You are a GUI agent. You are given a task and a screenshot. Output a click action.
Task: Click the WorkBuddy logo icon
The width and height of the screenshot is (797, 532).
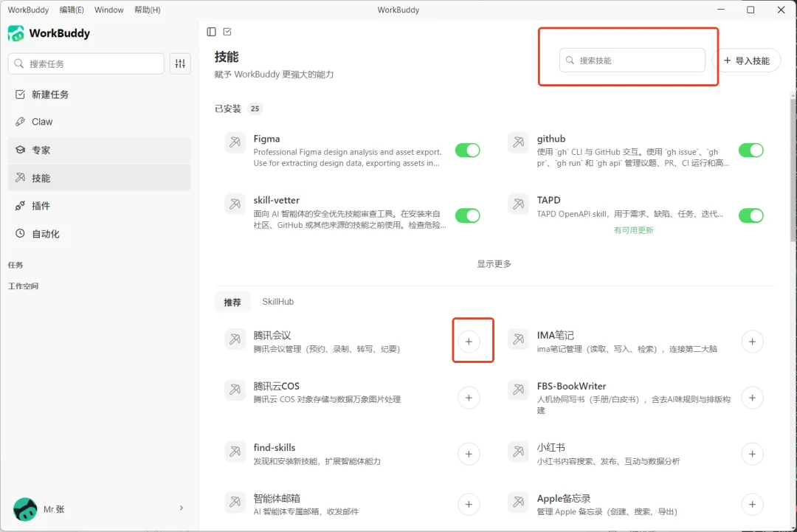(x=15, y=33)
